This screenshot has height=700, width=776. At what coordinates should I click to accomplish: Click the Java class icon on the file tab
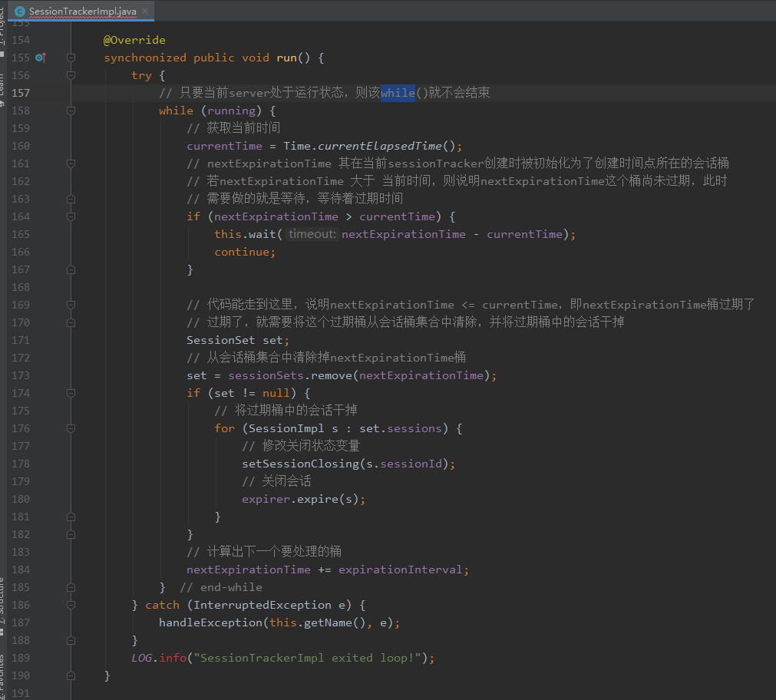point(20,12)
